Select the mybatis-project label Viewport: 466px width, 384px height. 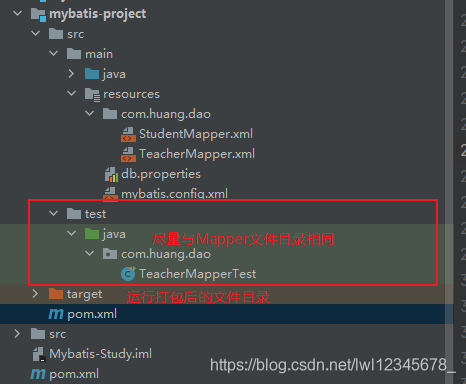98,14
